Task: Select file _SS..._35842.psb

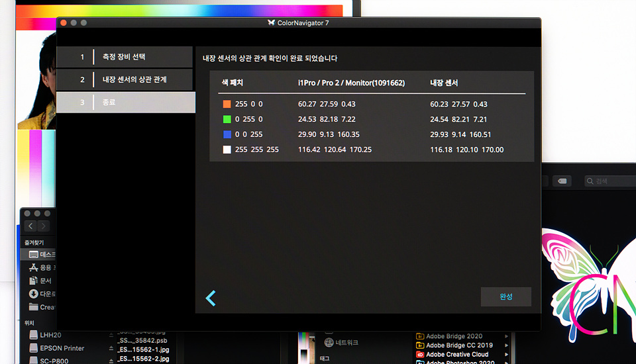Action: coord(142,340)
